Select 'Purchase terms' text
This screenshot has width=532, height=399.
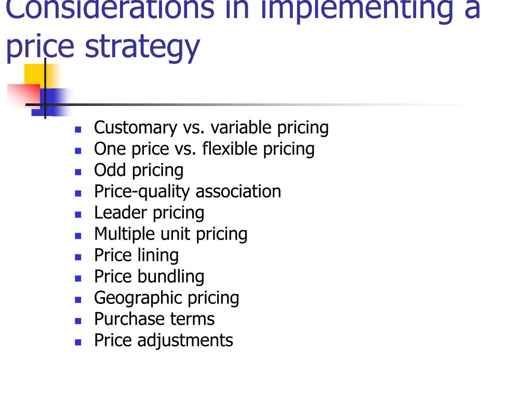coord(154,320)
